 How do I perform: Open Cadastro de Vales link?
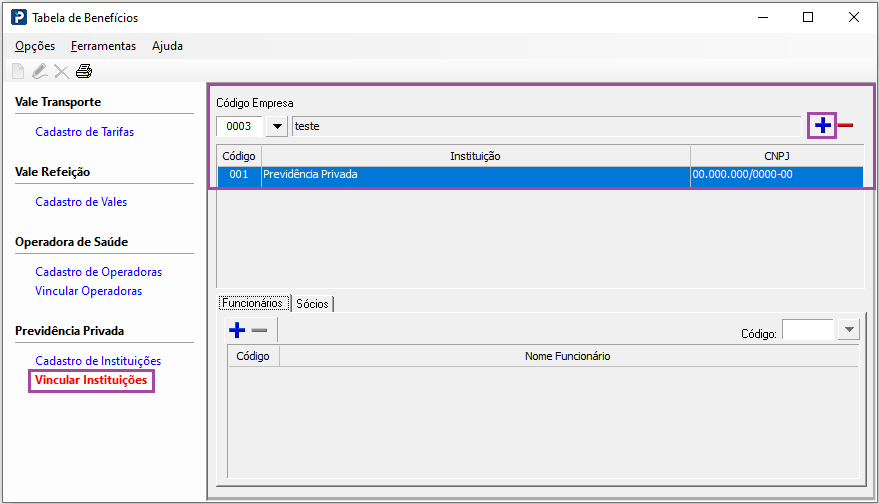tap(81, 202)
